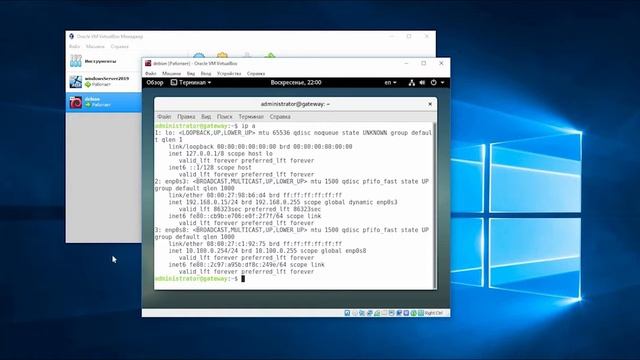Click the network adapters status icon
The width and height of the screenshot is (640, 360).
369,313
